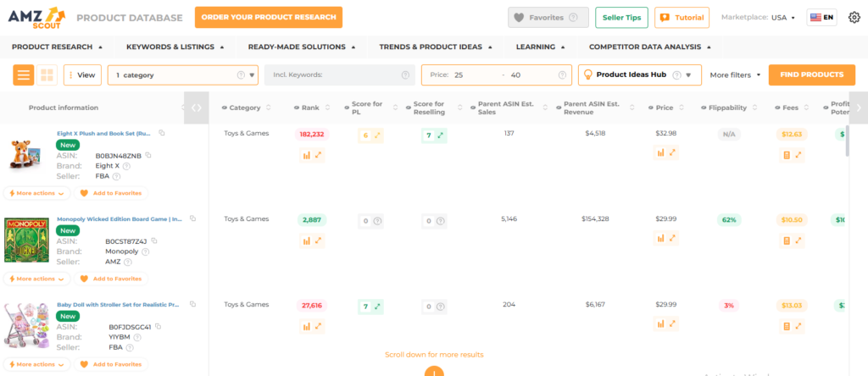Open Product Research menu
Screen dimensions: 868x376
[57, 47]
